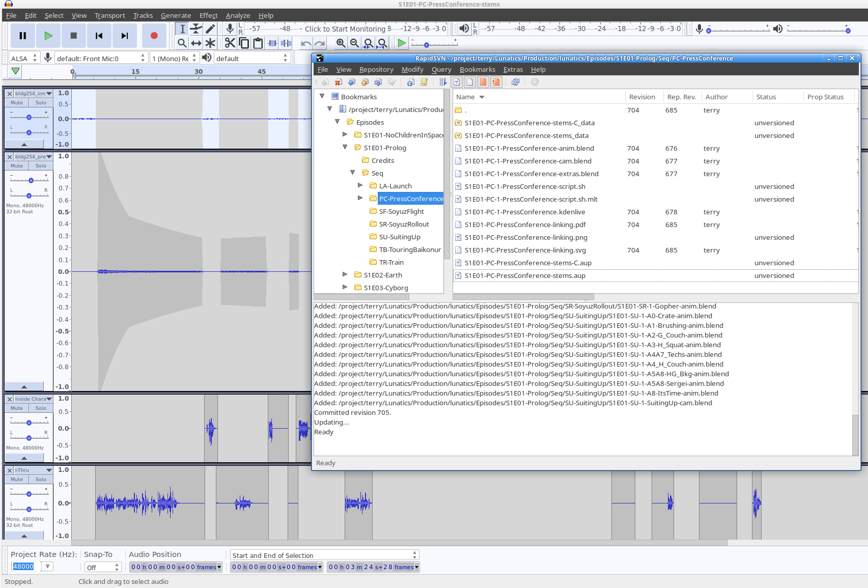Open the Project Rate dropdown
This screenshot has height=588, width=868.
(48, 567)
